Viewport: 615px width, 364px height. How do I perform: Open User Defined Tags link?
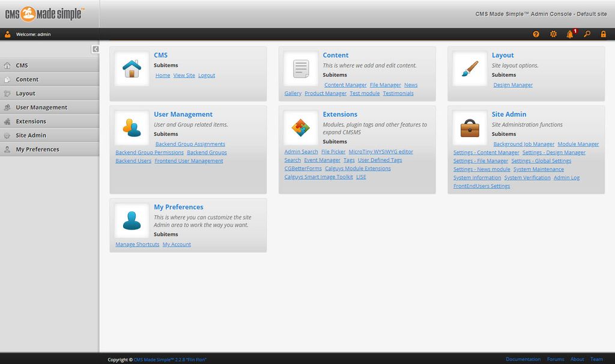(380, 160)
